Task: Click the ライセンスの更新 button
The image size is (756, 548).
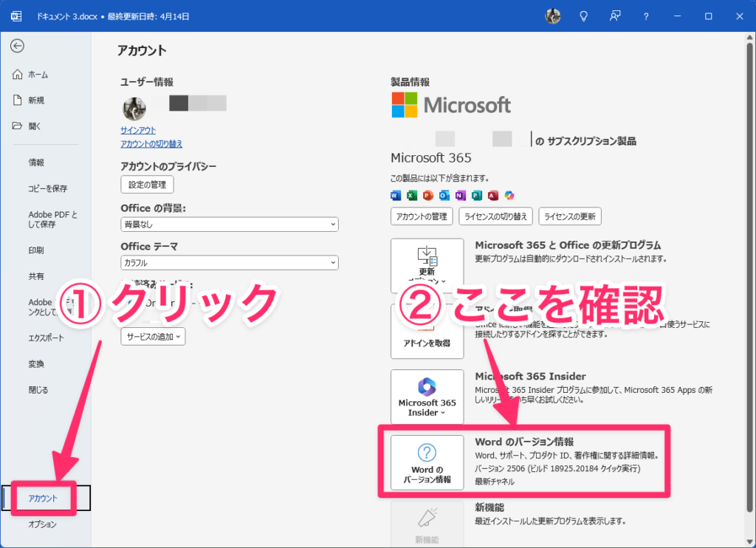Action: tap(570, 216)
